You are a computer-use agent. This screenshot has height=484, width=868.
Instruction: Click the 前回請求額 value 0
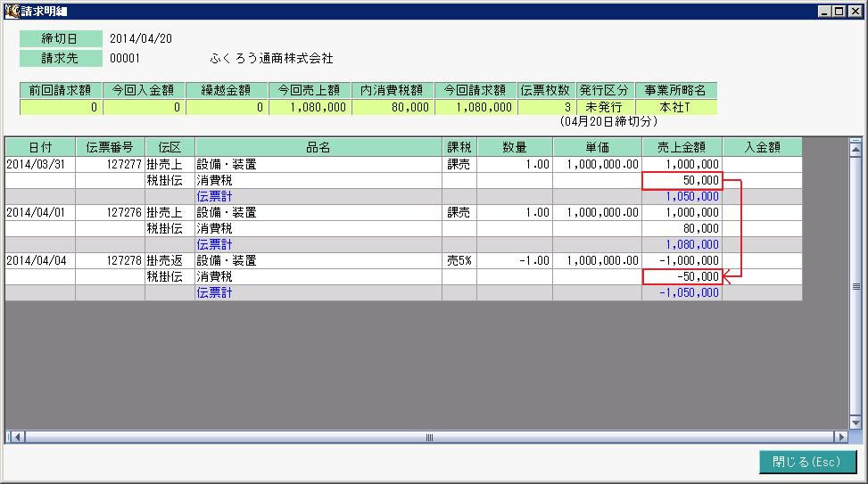click(61, 107)
